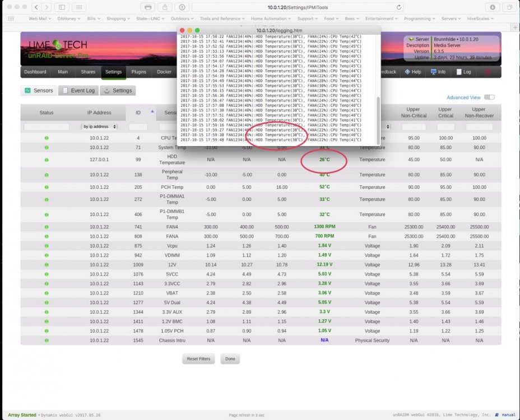The width and height of the screenshot is (520, 420).
Task: Open the Shares menu item
Action: (x=88, y=72)
